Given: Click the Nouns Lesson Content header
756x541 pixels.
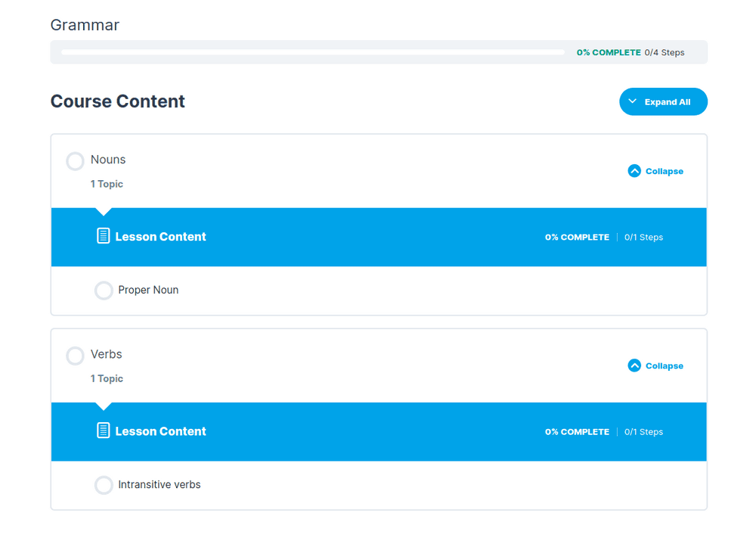Looking at the screenshot, I should pos(160,237).
